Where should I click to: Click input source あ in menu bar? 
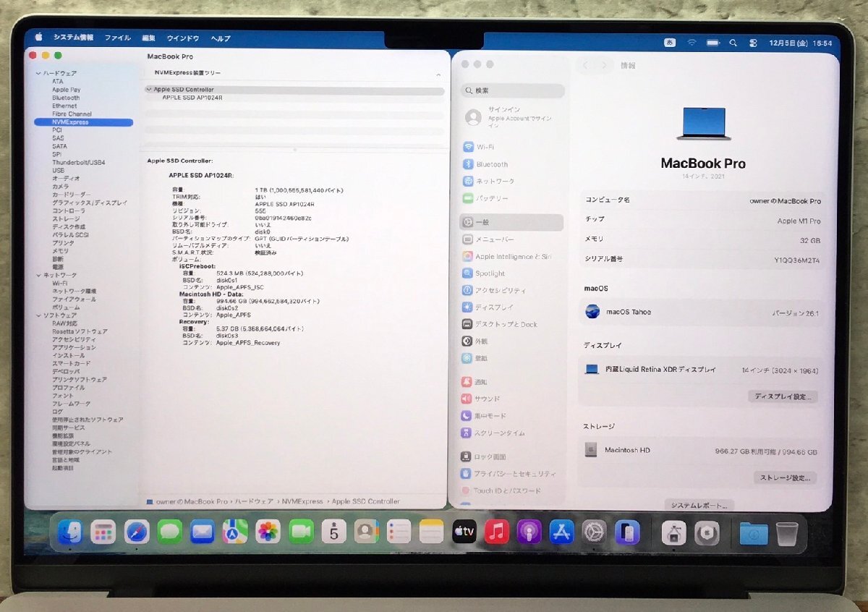(x=670, y=43)
